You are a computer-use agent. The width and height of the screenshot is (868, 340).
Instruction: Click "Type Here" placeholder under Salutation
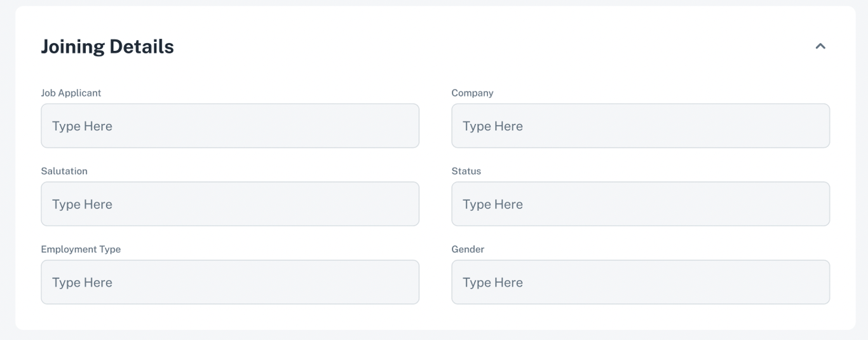pyautogui.click(x=82, y=204)
